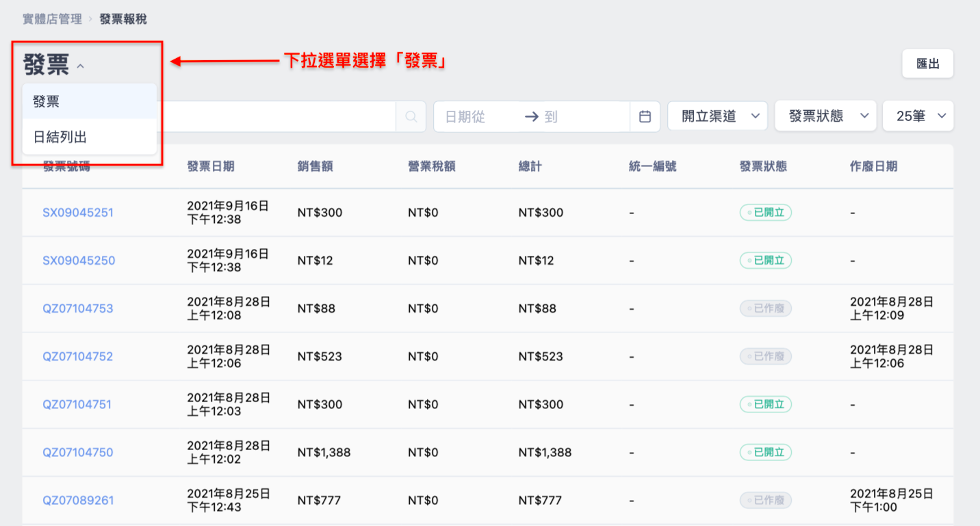Click the 銷售額 column header

315,166
